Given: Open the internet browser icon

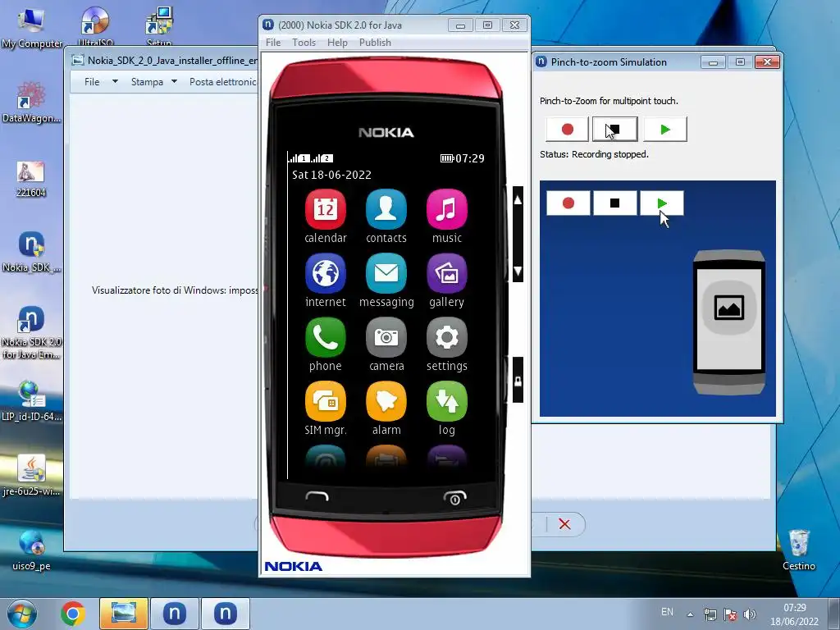Looking at the screenshot, I should point(325,274).
